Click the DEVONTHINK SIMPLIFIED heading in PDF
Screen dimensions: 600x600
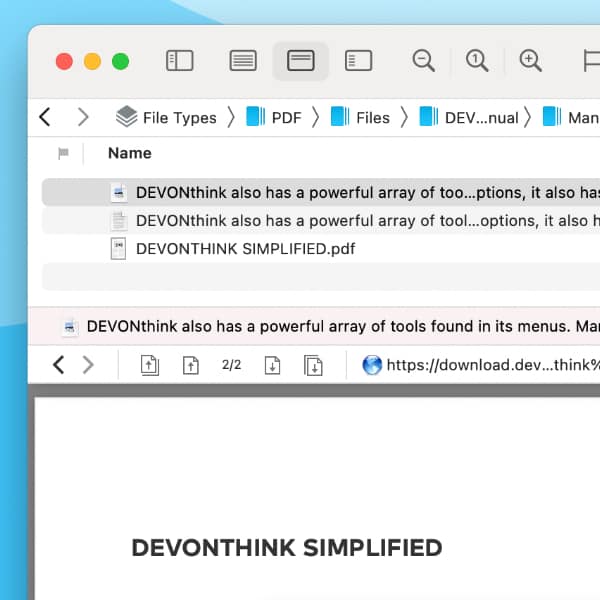(287, 547)
